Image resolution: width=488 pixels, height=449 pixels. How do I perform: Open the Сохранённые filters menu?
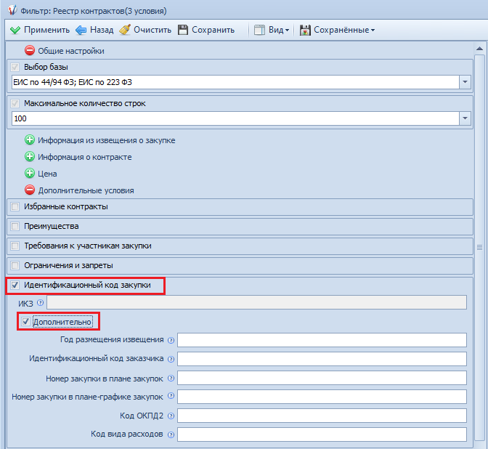tap(337, 30)
